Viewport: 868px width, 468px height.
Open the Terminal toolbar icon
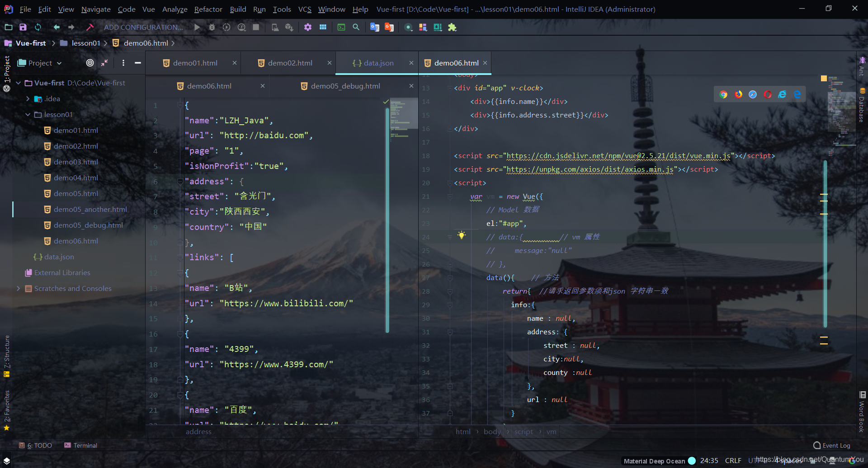(341, 27)
